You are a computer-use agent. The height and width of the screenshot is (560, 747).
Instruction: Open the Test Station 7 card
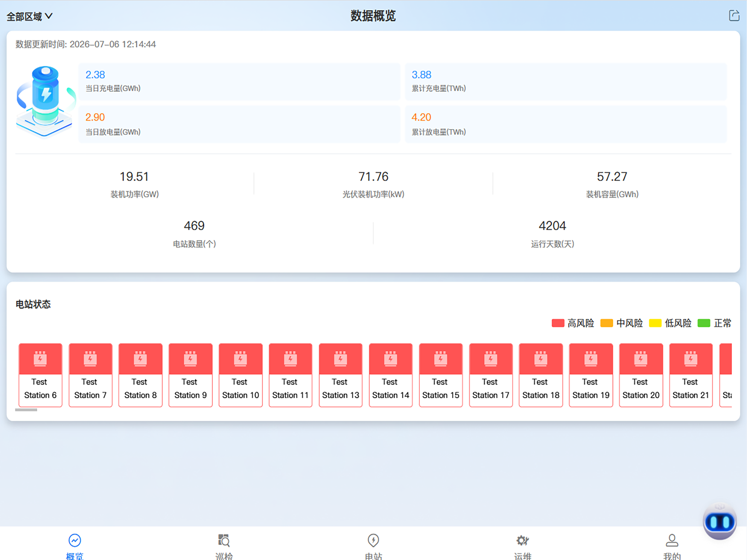91,375
